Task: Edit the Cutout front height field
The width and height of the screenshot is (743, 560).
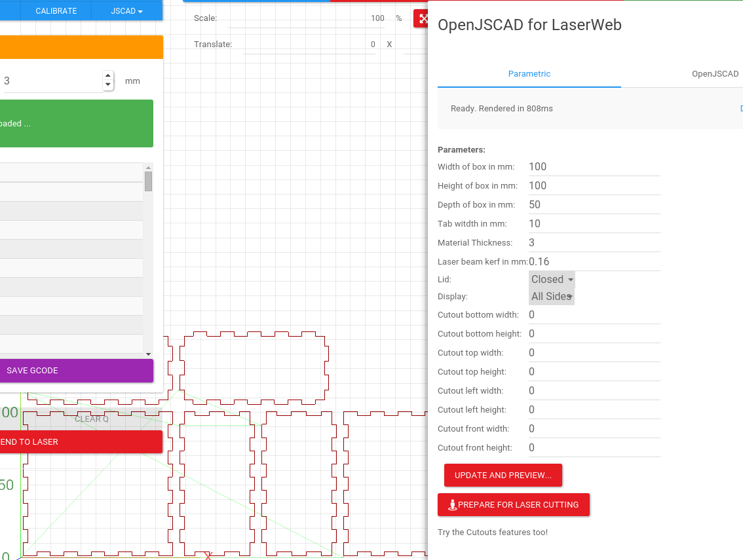Action: click(x=594, y=448)
